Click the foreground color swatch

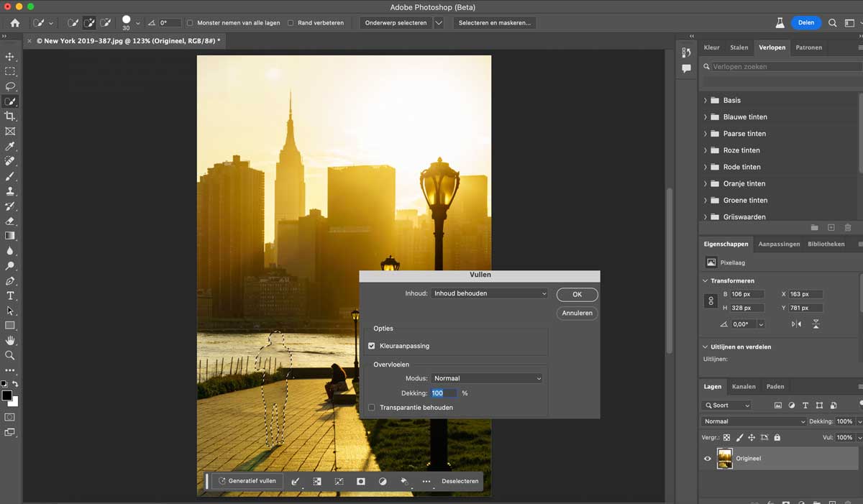[x=7, y=395]
